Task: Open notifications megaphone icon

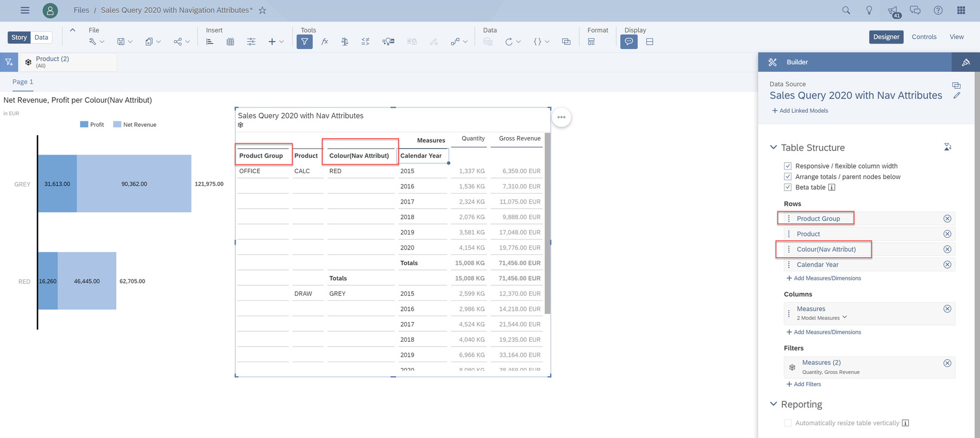Action: click(893, 10)
